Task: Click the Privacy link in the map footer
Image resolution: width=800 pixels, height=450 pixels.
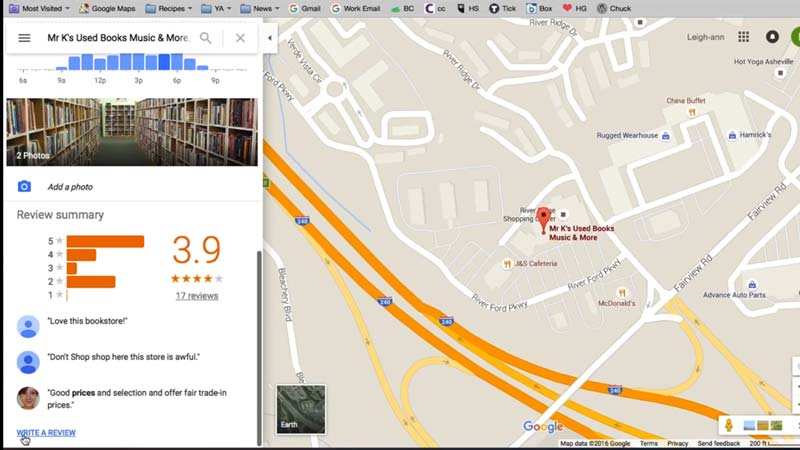Action: tap(677, 443)
